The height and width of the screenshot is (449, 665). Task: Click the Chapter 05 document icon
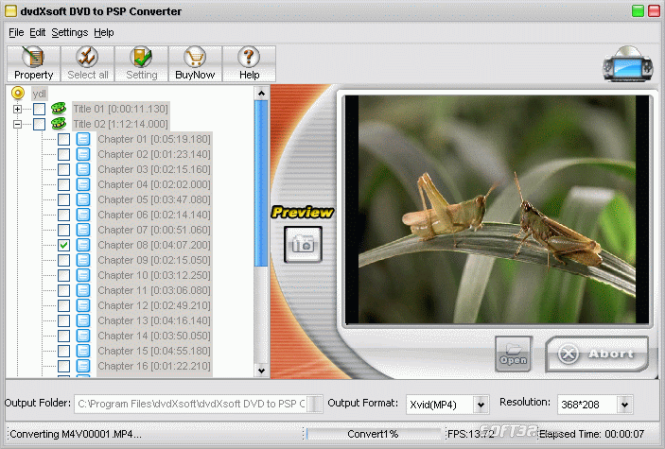[83, 199]
